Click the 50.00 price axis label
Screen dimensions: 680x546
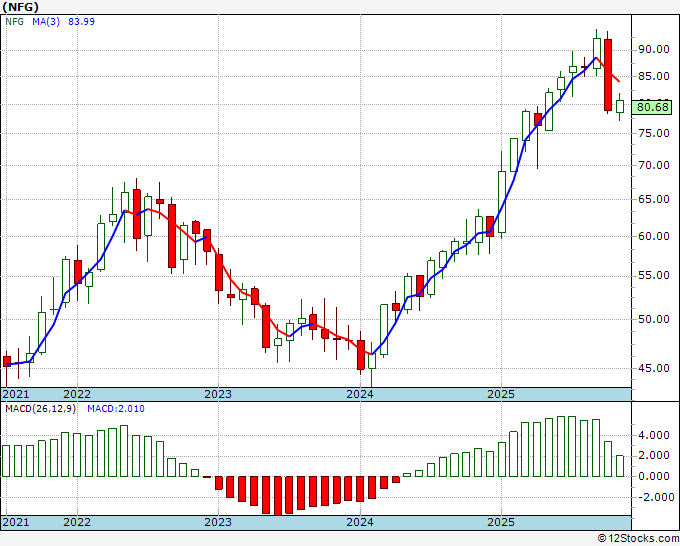pos(654,319)
